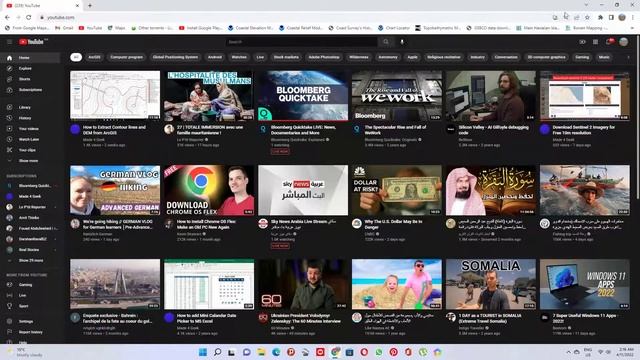
Task: Open Chrome tab search chevron
Action: (x=587, y=5)
